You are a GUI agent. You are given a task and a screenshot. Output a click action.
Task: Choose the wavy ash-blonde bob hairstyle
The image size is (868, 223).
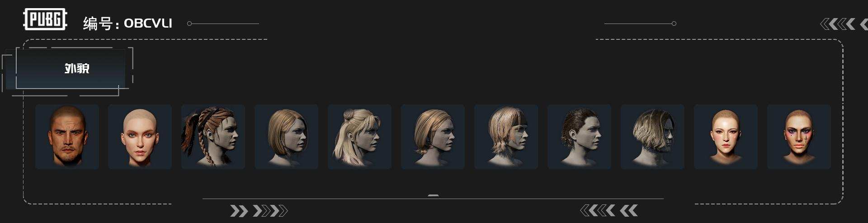(652, 137)
